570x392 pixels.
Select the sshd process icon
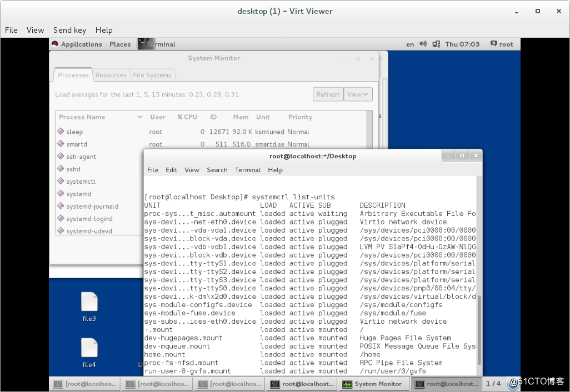61,168
